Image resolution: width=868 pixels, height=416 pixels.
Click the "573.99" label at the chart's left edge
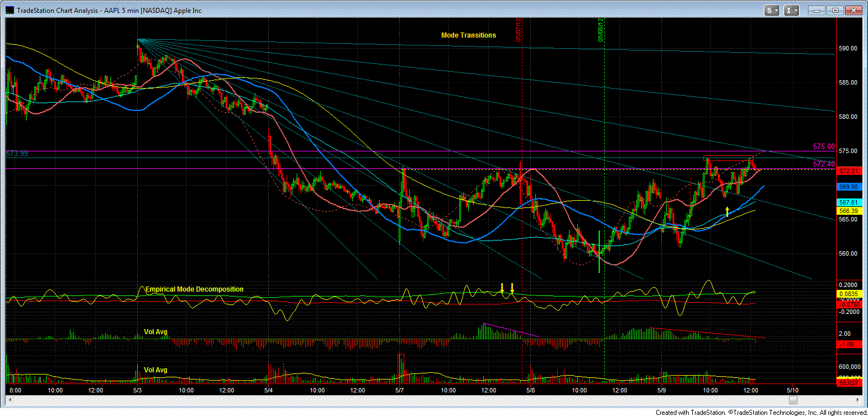(x=17, y=153)
